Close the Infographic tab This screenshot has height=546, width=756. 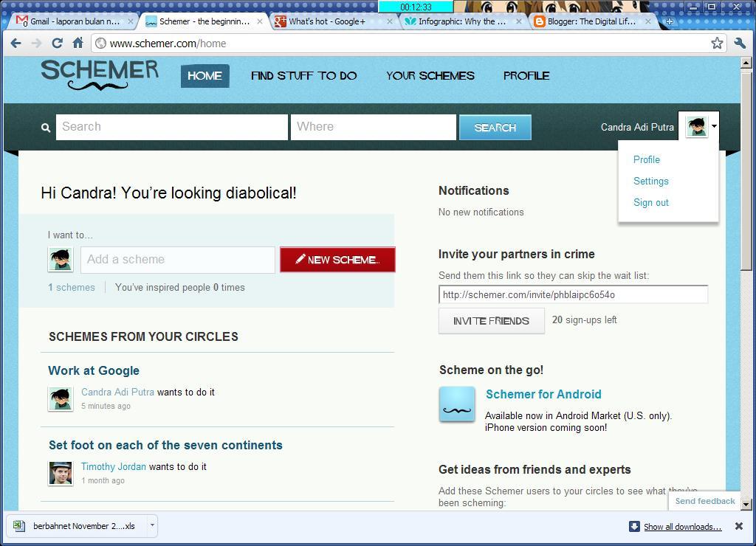(x=519, y=21)
